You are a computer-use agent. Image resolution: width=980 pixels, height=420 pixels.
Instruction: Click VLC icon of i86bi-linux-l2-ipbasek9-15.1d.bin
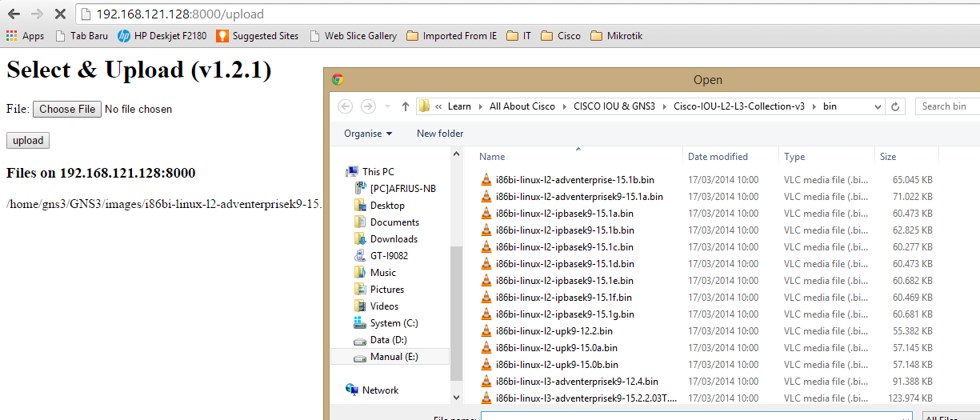click(x=486, y=264)
